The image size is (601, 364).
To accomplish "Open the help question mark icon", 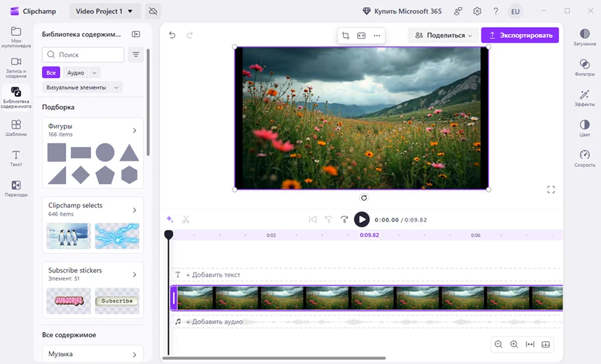I will (496, 11).
